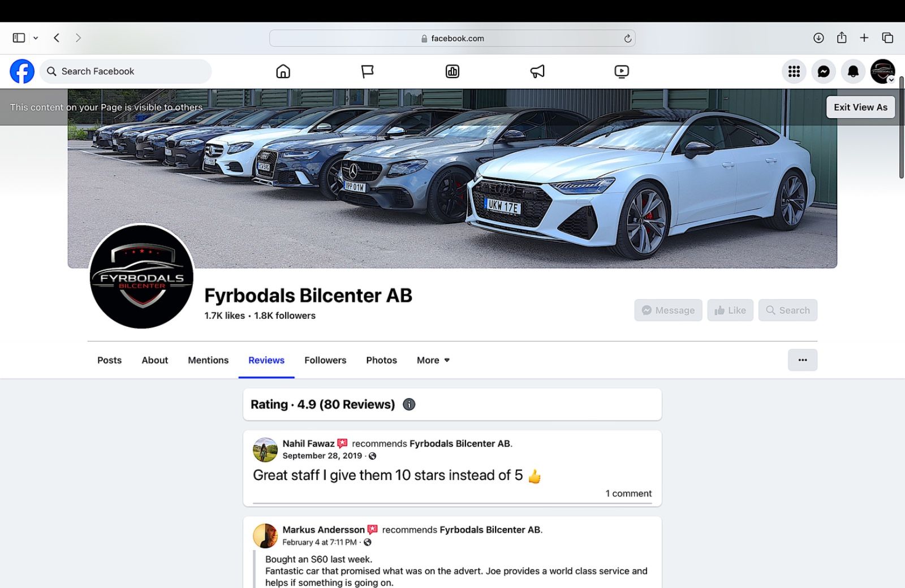Open the Insights chart icon
This screenshot has height=588, width=905.
pos(453,71)
